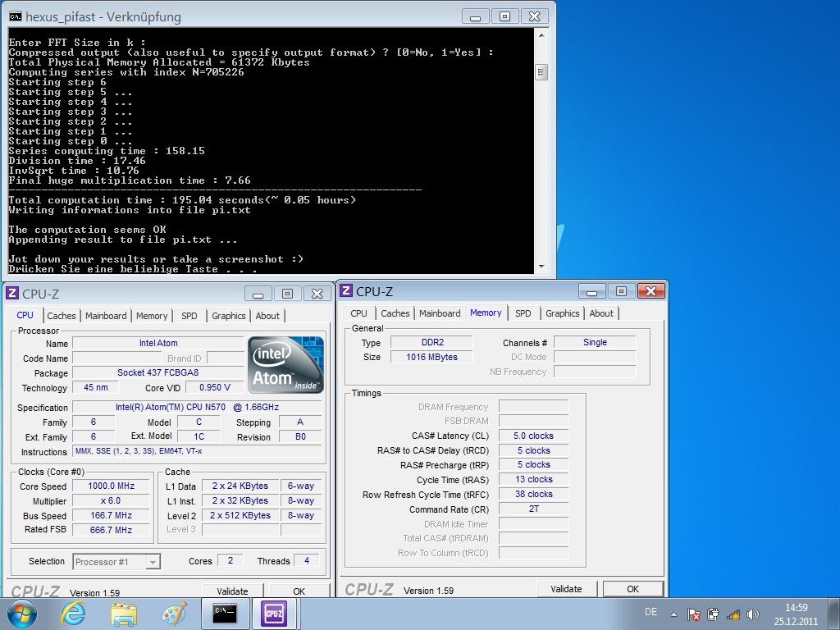Image resolution: width=840 pixels, height=630 pixels.
Task: Click the hexus_pifast console window icon
Action: 16,16
